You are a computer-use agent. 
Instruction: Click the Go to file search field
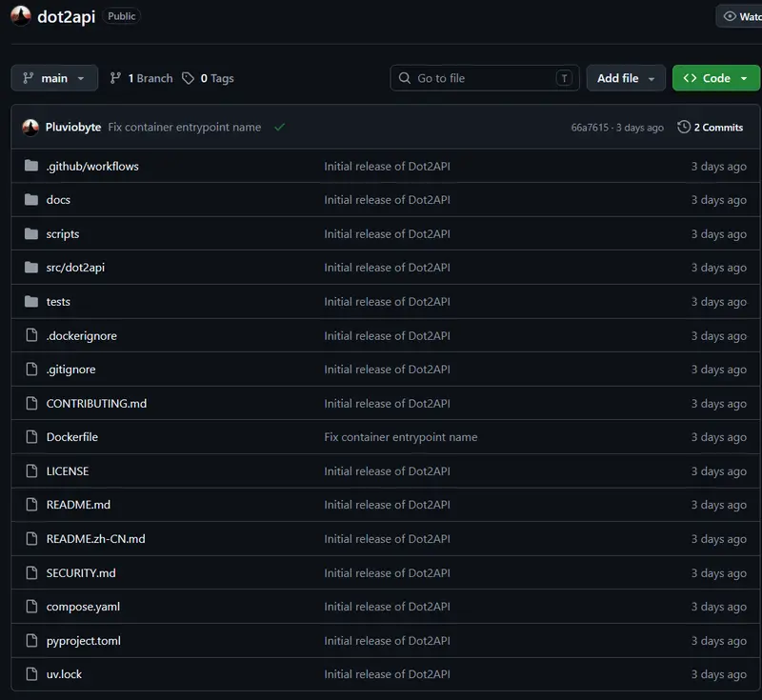(x=485, y=78)
